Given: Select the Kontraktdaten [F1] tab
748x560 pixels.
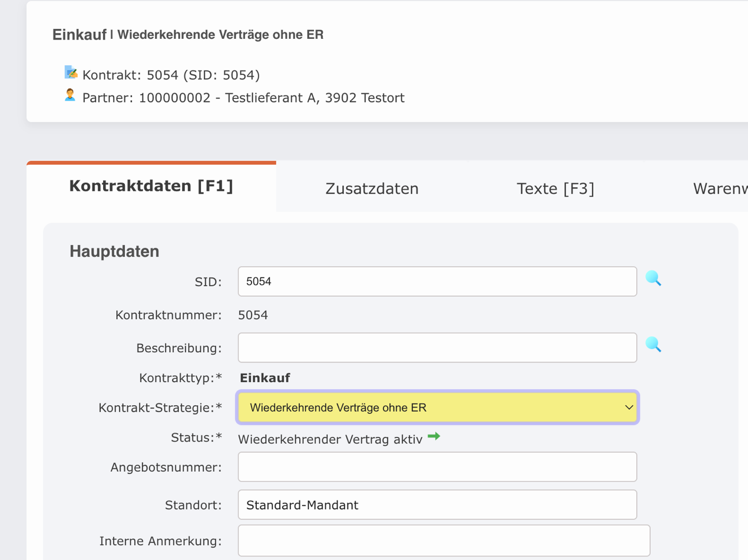Looking at the screenshot, I should 151,185.
